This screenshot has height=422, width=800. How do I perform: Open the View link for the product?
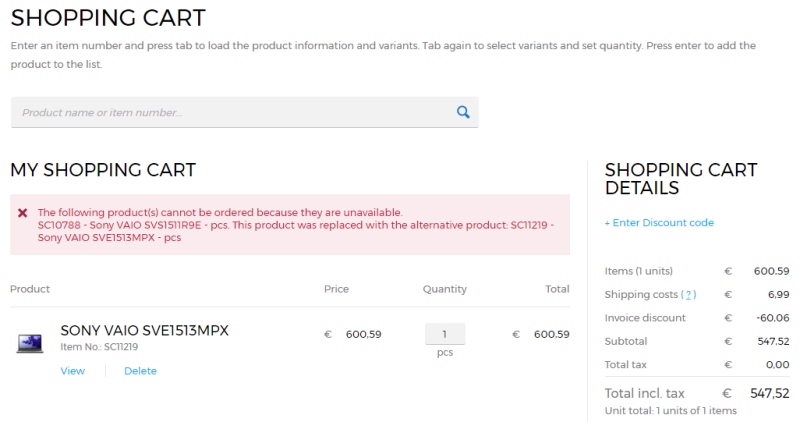(72, 371)
